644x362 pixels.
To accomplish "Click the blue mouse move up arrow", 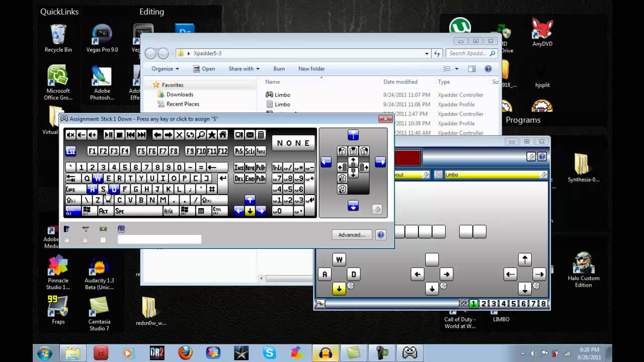I will tap(353, 135).
